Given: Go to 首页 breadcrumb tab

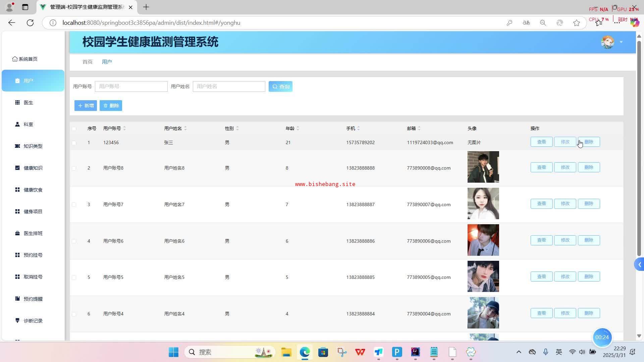Looking at the screenshot, I should [x=88, y=62].
